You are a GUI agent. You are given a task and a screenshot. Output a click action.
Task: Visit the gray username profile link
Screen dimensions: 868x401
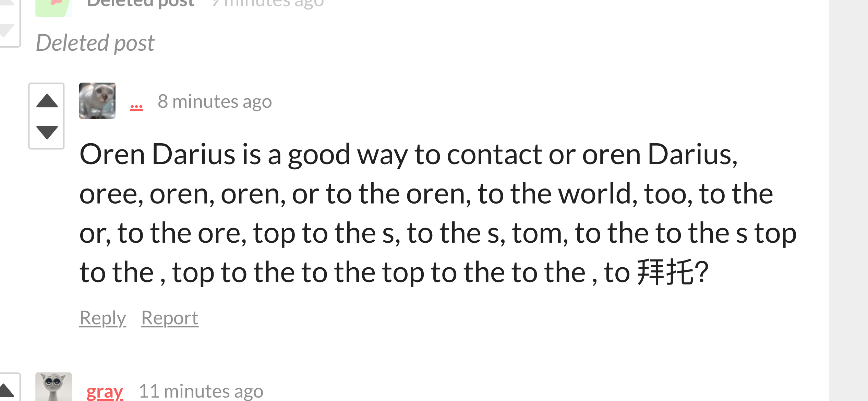point(105,391)
